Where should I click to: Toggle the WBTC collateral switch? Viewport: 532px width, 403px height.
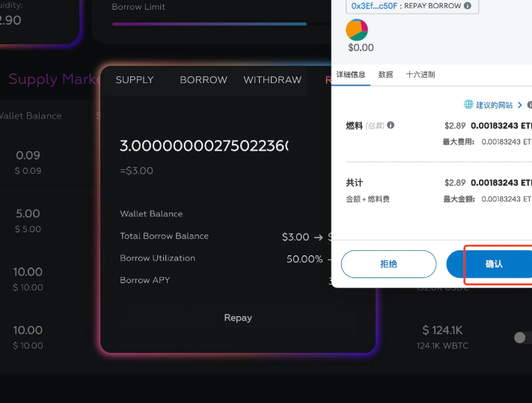[523, 337]
